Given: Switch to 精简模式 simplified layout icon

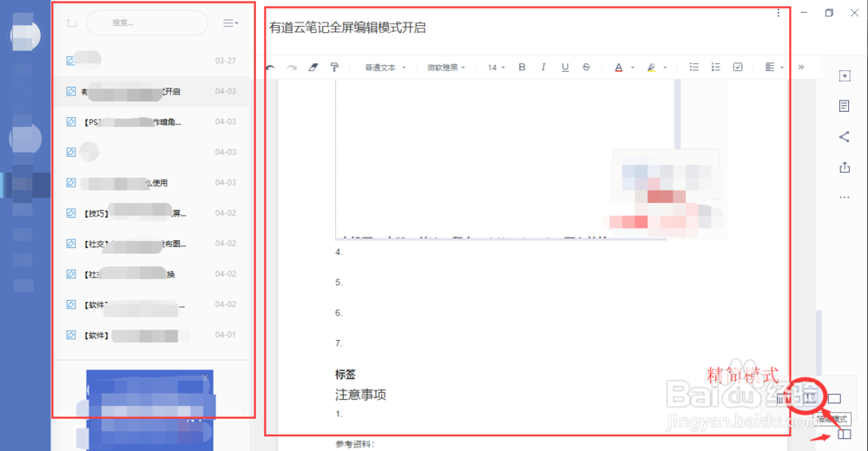Looking at the screenshot, I should coord(809,398).
